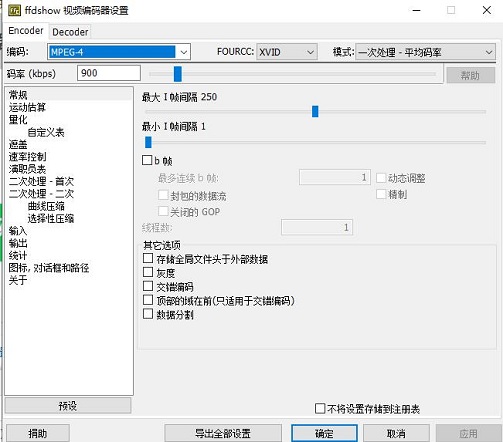Toggle the 动态调整 checkbox
Viewport: 503px width, 442px height.
click(x=381, y=178)
